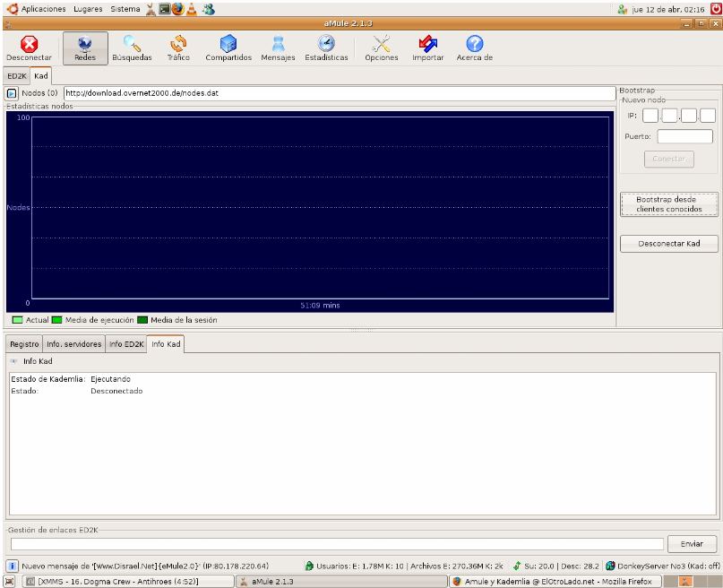Click the Desconectar Kad button
The width and height of the screenshot is (723, 588).
pos(669,243)
